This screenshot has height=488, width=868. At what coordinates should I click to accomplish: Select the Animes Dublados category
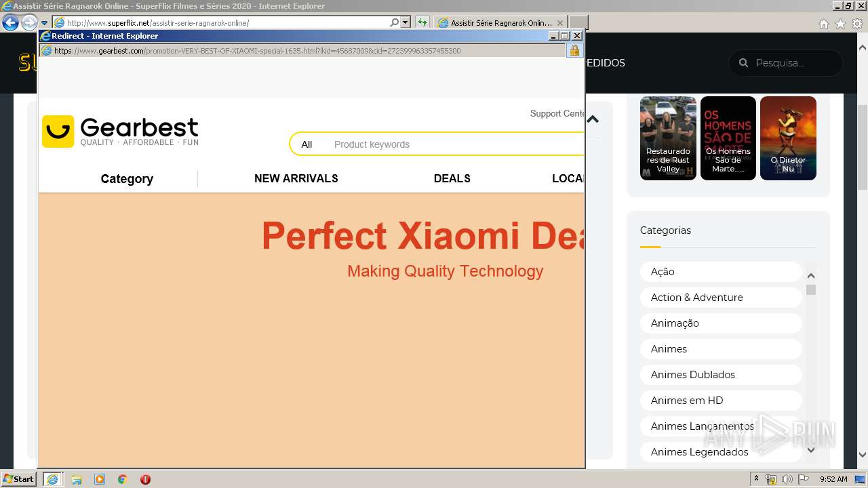coord(721,374)
